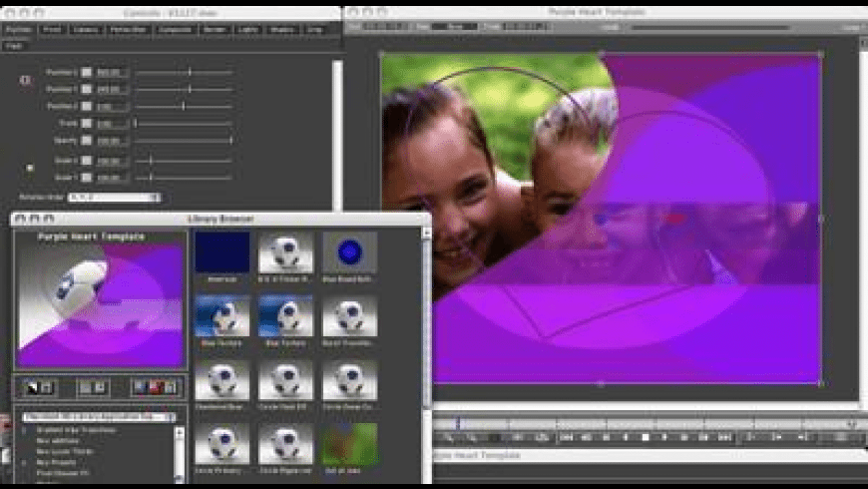This screenshot has height=489, width=868.
Task: Click the stop button in transport controls
Action: (645, 437)
